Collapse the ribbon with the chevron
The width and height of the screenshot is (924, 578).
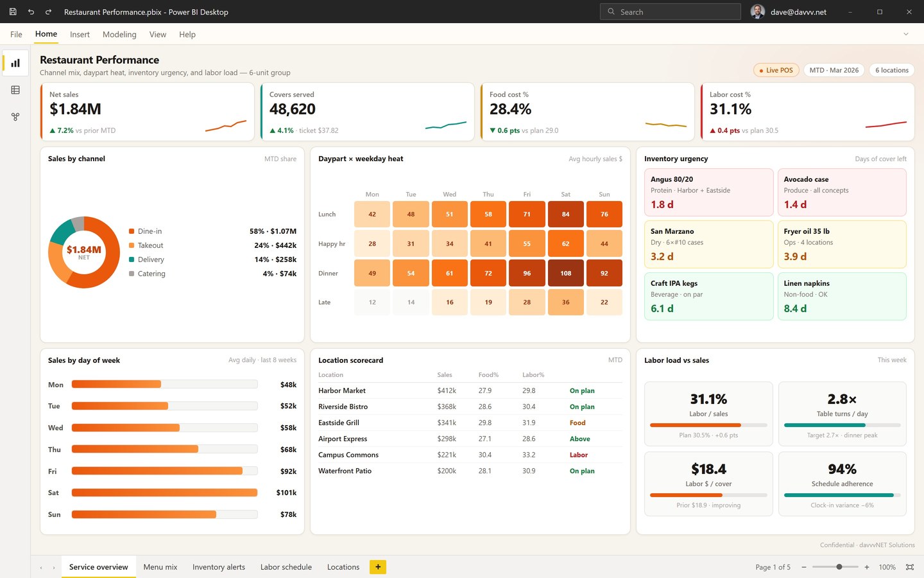click(906, 34)
